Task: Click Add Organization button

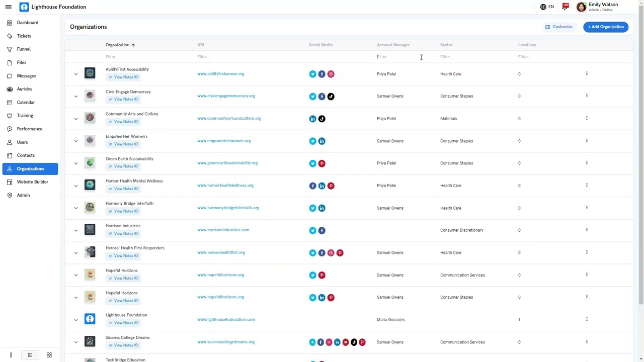Action: (x=606, y=27)
